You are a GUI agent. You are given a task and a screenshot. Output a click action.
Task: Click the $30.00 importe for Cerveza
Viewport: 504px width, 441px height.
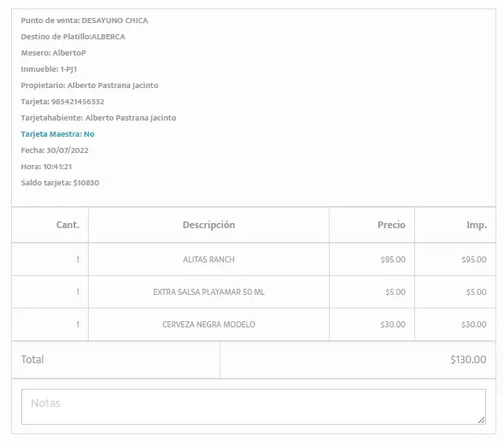[x=474, y=325]
